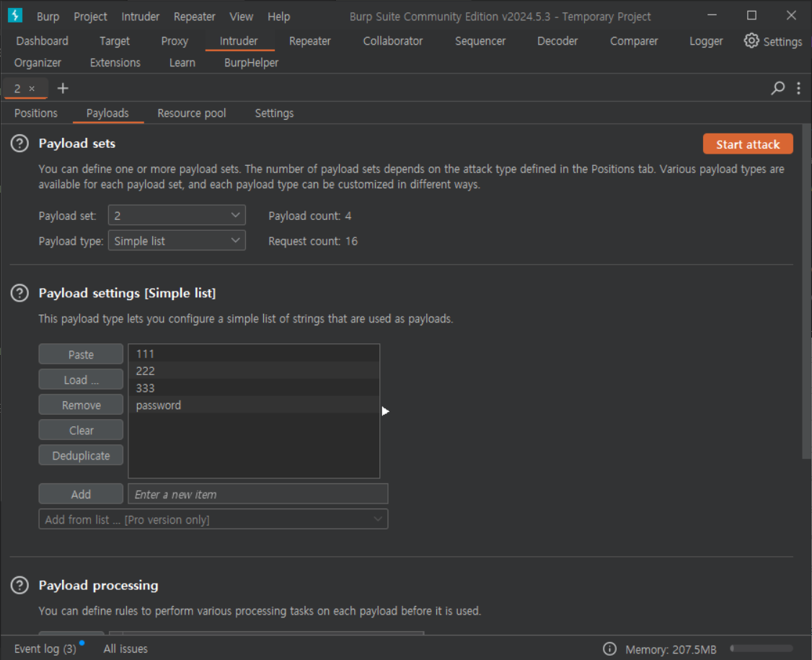
Task: Click the arrow beside the payload list
Action: [385, 411]
